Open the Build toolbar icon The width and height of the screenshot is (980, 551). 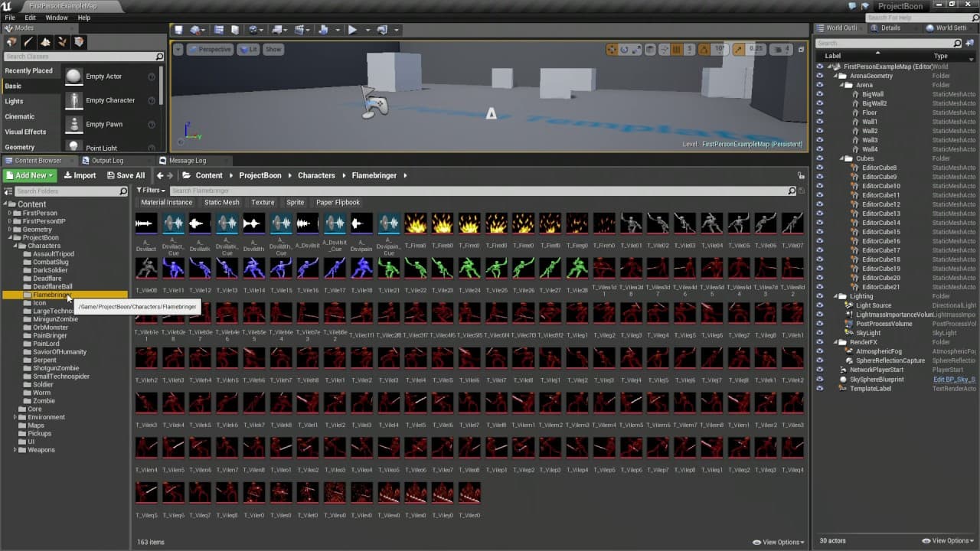pyautogui.click(x=322, y=29)
